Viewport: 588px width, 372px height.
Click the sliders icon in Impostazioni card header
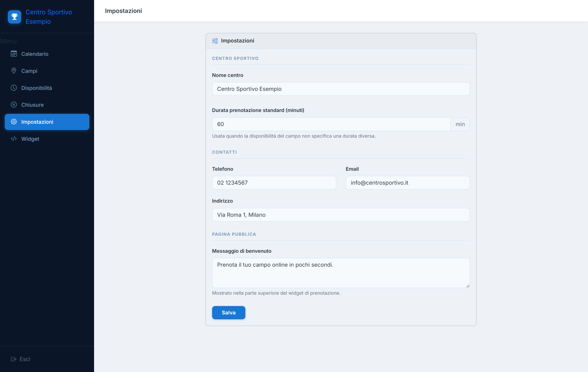[x=215, y=41]
